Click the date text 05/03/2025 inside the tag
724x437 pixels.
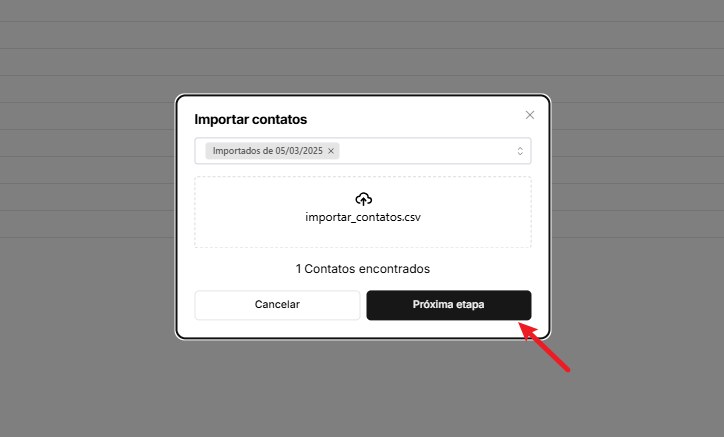coord(299,151)
